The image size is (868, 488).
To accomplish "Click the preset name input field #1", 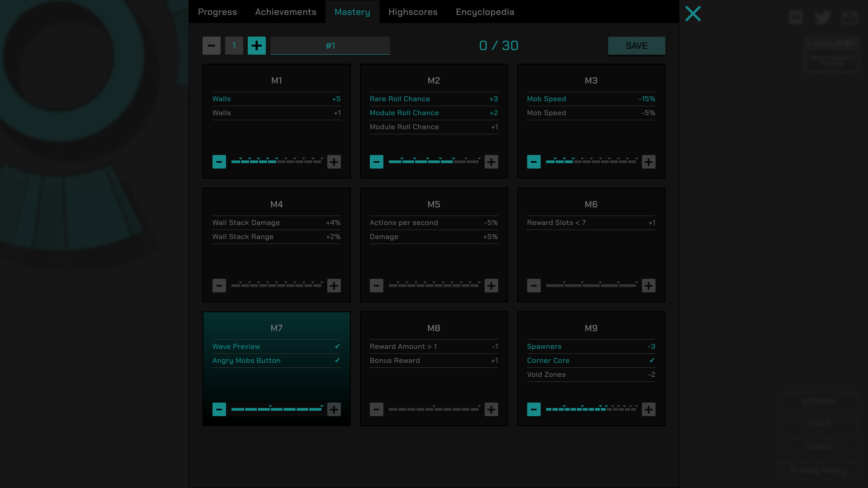I will pos(330,45).
